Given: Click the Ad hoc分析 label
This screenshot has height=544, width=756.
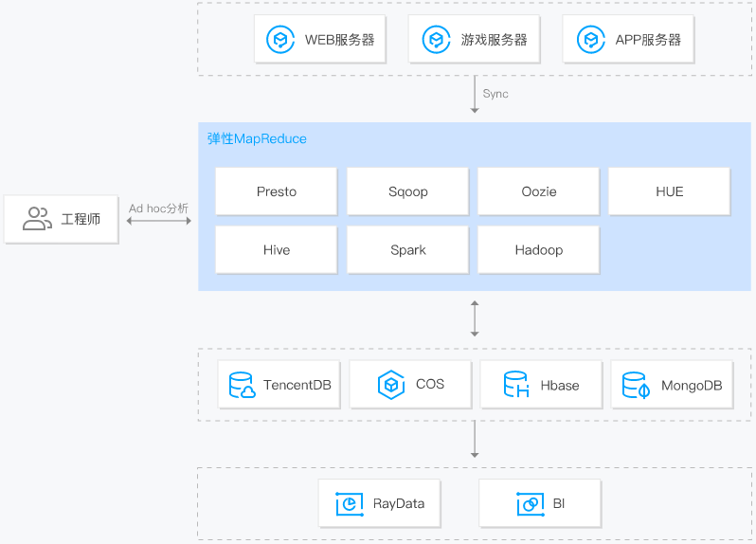Looking at the screenshot, I should (x=158, y=209).
